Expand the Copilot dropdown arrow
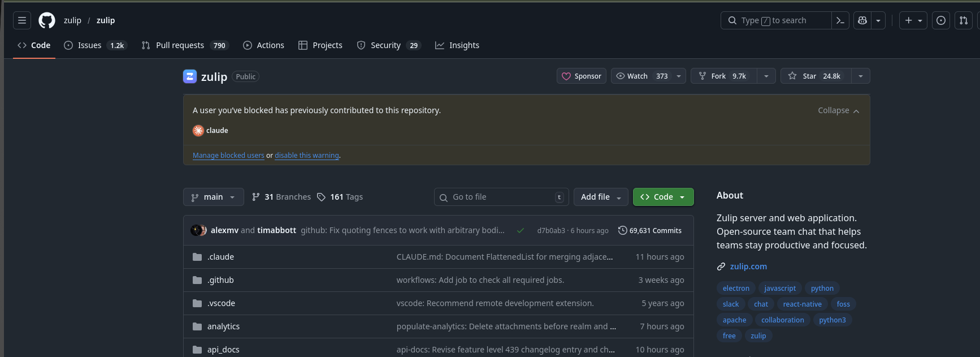Image resolution: width=980 pixels, height=357 pixels. (878, 20)
